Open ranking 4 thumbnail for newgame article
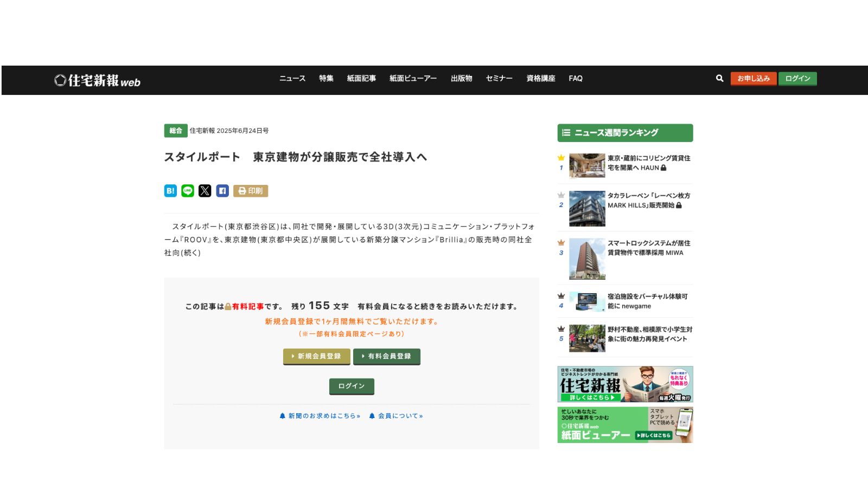Viewport: 868px width, 488px height. pyautogui.click(x=587, y=301)
